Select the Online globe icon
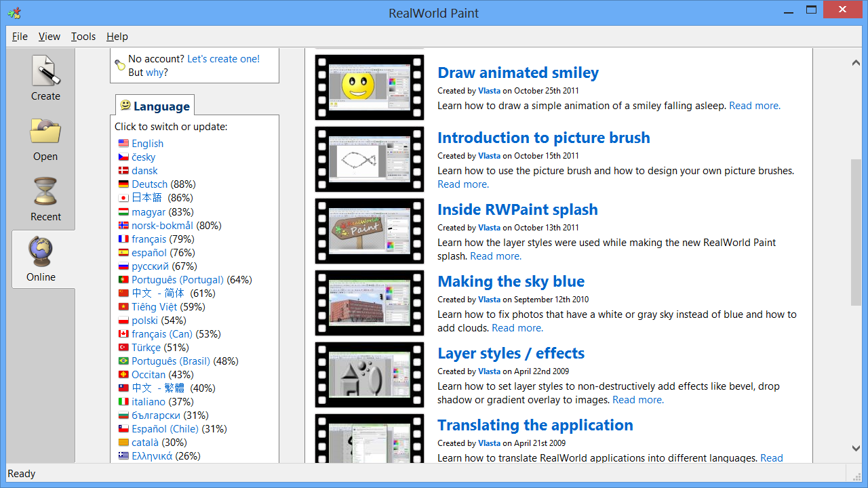 coord(41,251)
